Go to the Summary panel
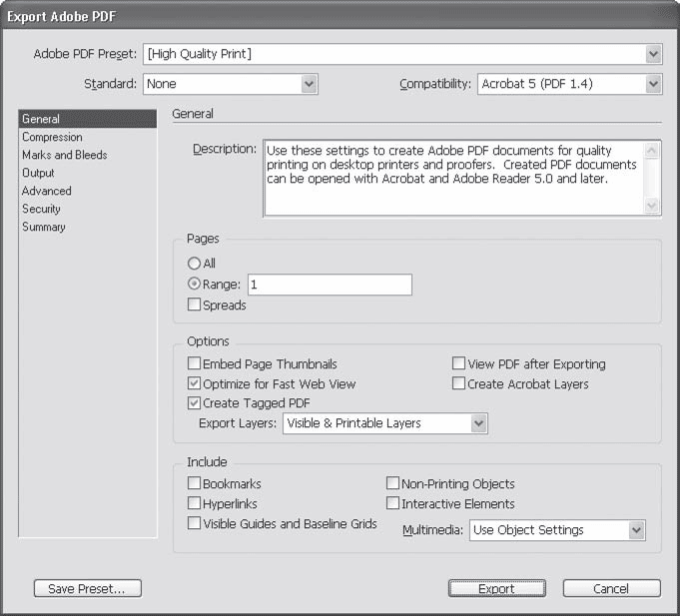 [43, 227]
